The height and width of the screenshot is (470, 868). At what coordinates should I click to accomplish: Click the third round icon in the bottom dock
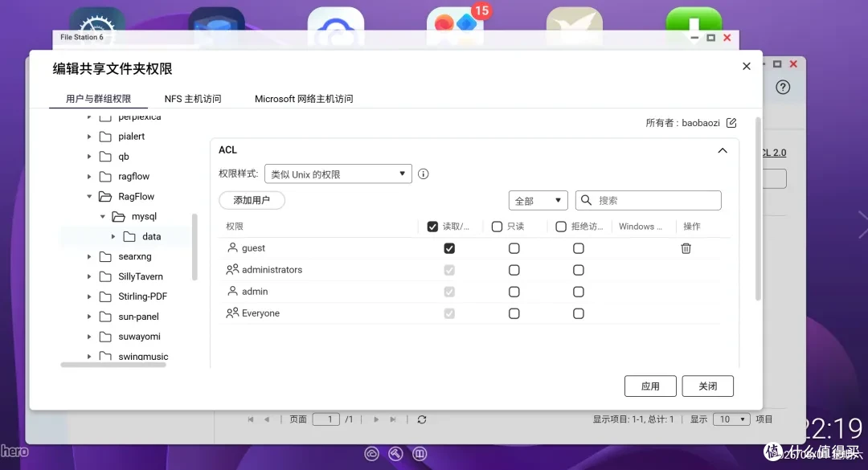[420, 454]
